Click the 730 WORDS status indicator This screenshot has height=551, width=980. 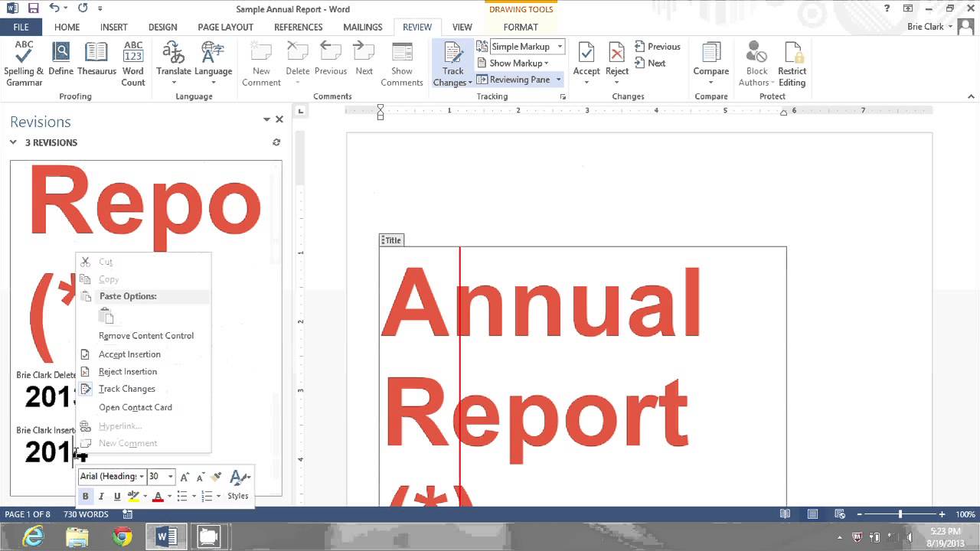click(x=86, y=514)
